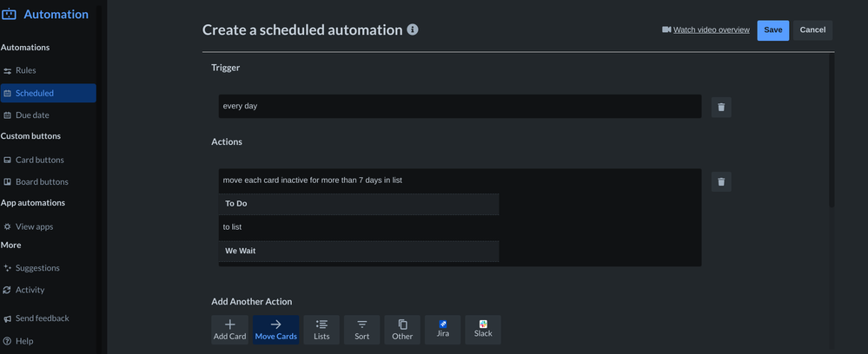The width and height of the screenshot is (868, 354).
Task: Click the info icon beside the title
Action: click(413, 29)
